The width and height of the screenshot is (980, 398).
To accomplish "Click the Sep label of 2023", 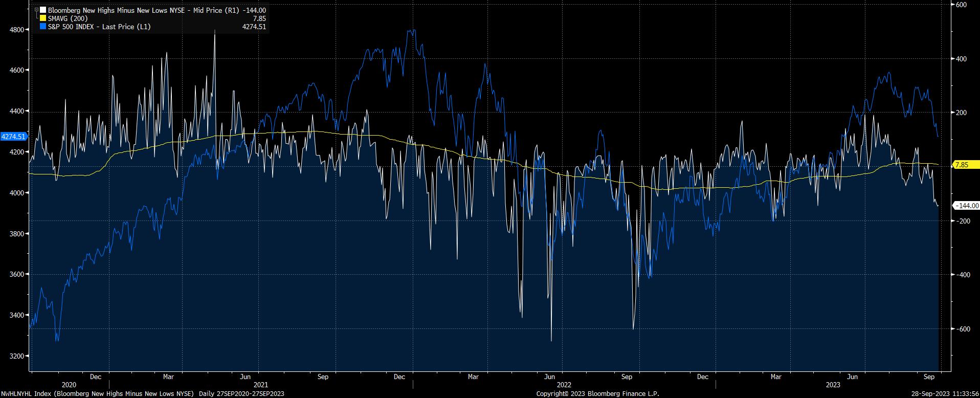I will click(x=929, y=377).
